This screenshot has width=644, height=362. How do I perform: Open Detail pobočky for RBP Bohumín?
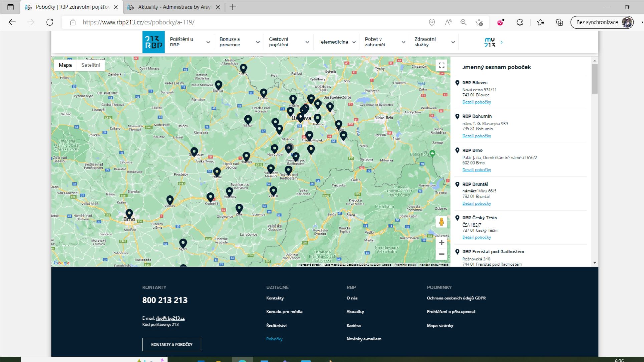coord(476,136)
